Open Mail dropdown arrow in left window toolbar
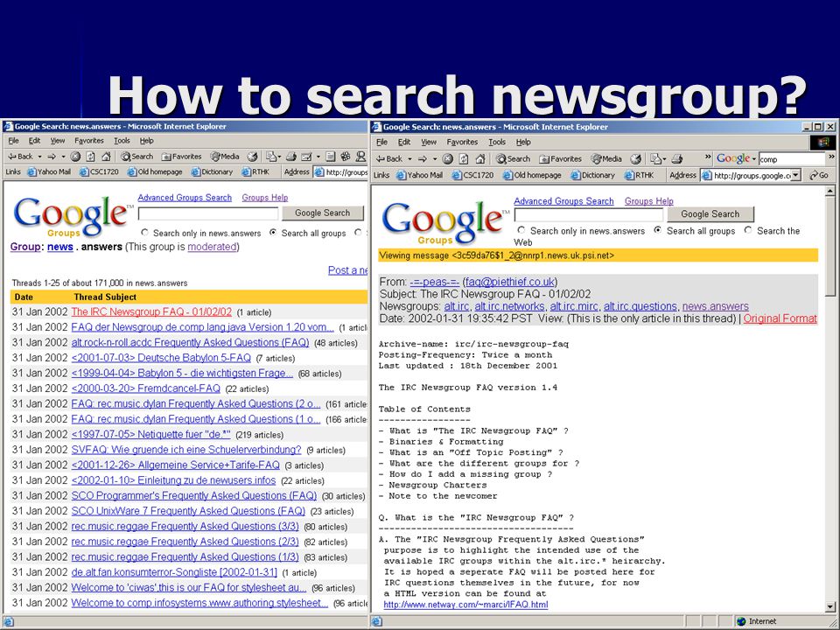840x630 pixels. tap(279, 157)
